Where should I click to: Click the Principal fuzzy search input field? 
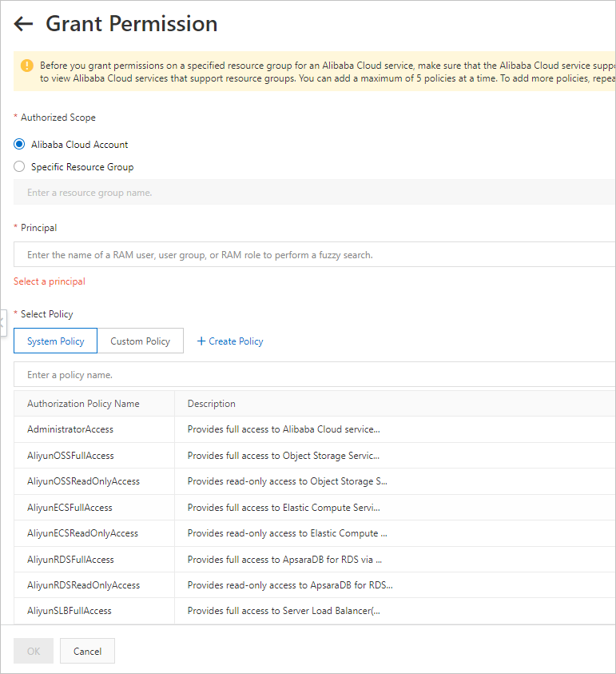(x=315, y=254)
